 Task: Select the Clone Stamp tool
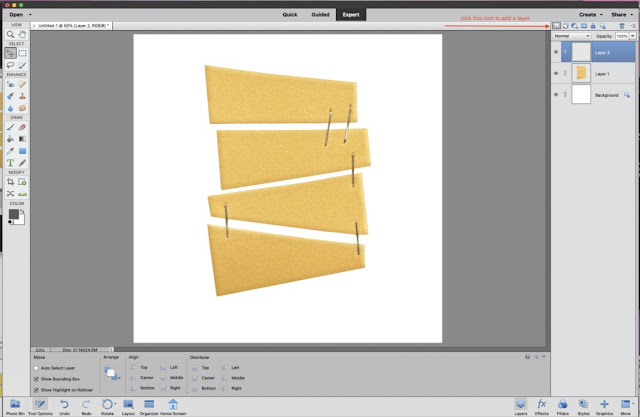pos(22,96)
